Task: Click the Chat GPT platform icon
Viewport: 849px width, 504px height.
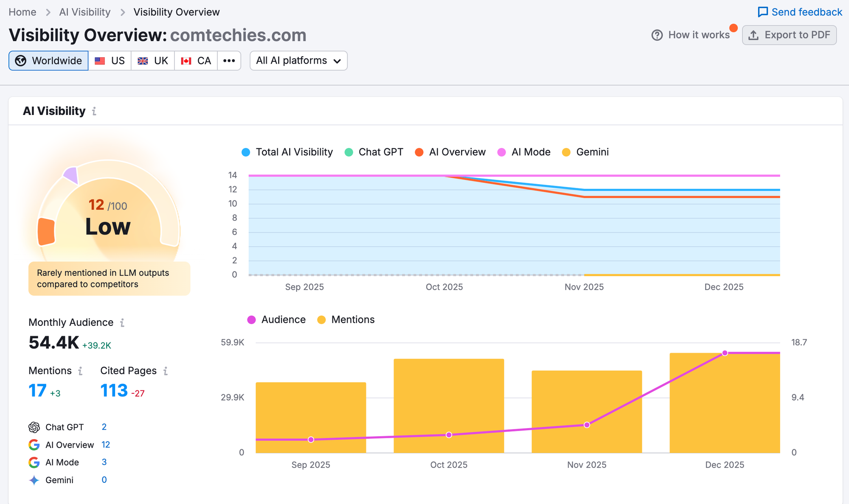Action: pyautogui.click(x=34, y=427)
